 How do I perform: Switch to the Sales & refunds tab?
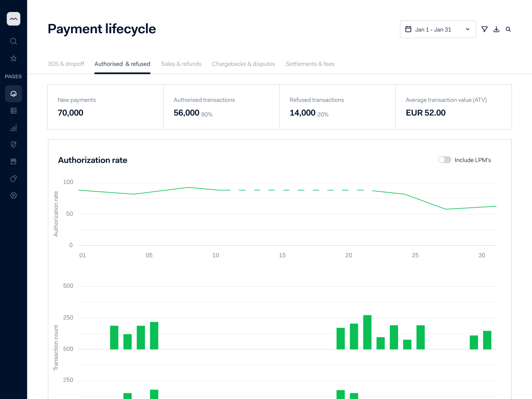(x=181, y=64)
